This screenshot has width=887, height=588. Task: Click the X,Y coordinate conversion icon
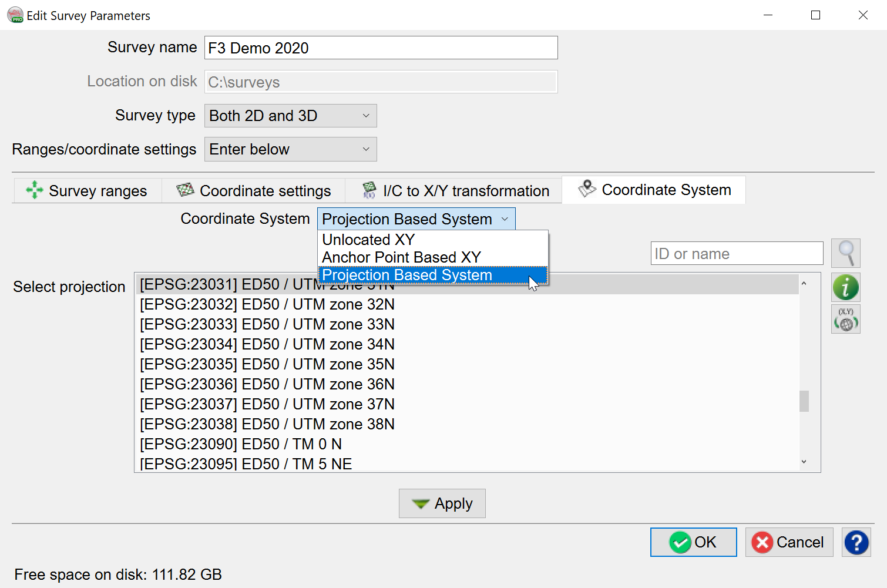pyautogui.click(x=845, y=320)
